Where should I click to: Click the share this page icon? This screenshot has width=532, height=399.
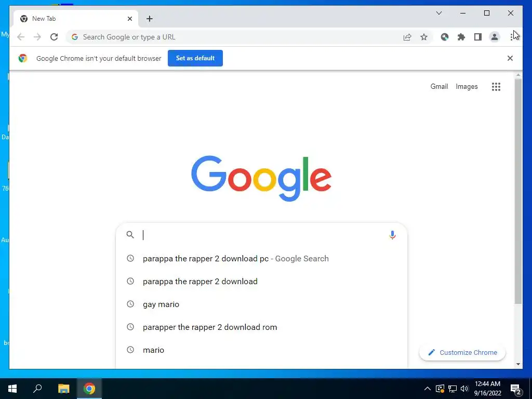[x=407, y=37]
